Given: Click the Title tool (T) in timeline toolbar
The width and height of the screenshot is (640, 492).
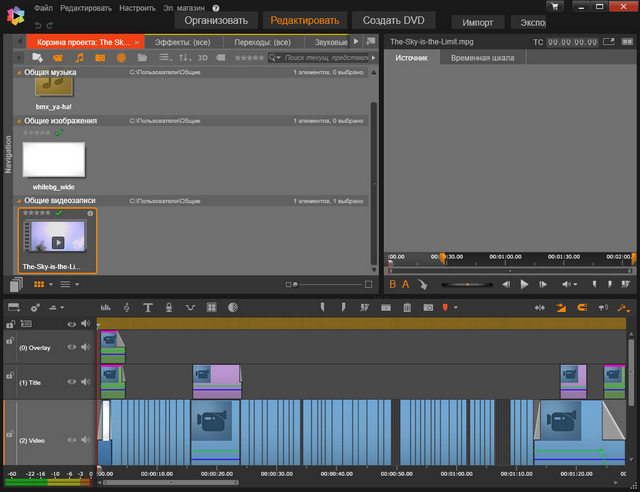Looking at the screenshot, I should click(146, 307).
